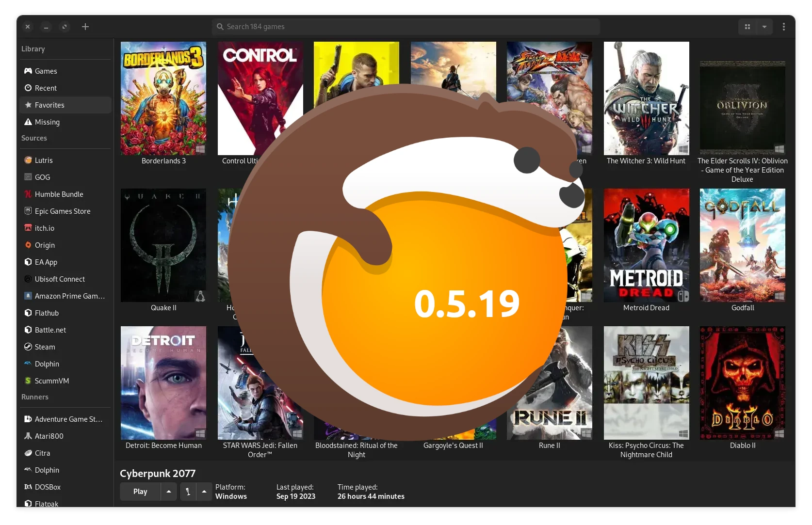Switch to grid view using the view icon
Image resolution: width=812 pixels, height=525 pixels.
(747, 27)
